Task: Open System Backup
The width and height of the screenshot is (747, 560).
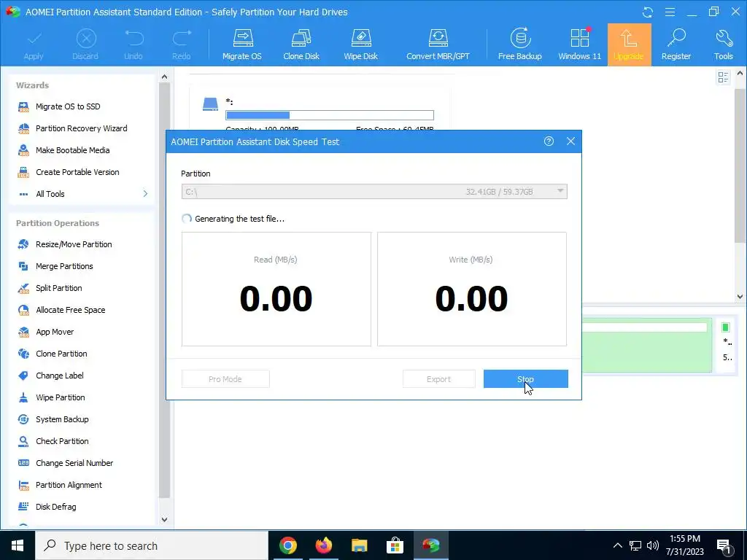Action: click(62, 419)
